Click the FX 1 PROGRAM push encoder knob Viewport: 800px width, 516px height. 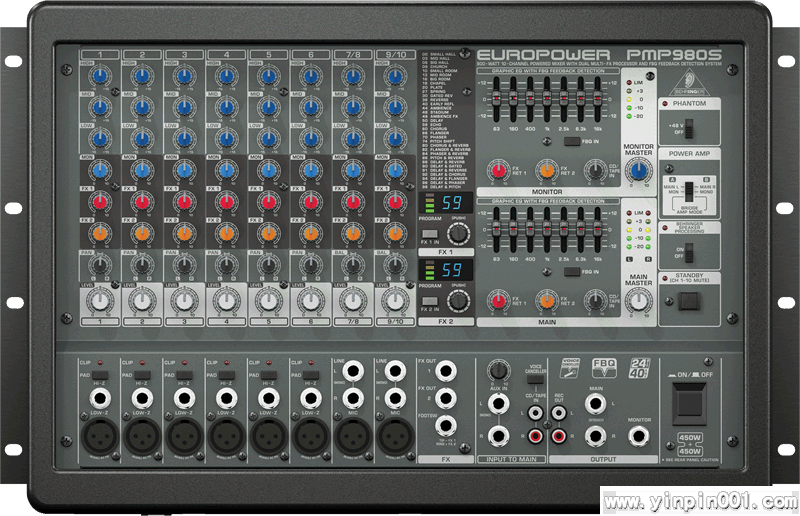click(x=457, y=234)
